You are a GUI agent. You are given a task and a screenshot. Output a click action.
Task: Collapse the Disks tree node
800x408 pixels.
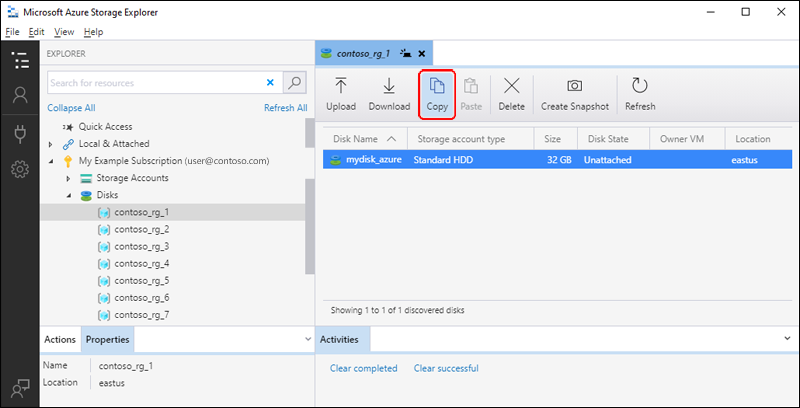pyautogui.click(x=68, y=195)
